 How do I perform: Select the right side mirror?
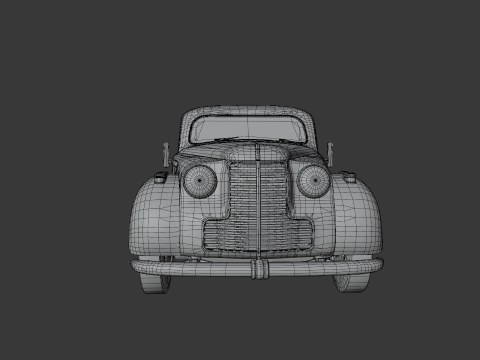point(330,154)
